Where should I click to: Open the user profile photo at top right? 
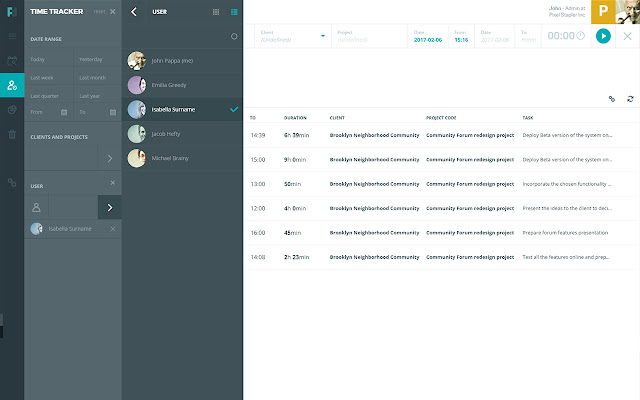(628, 12)
